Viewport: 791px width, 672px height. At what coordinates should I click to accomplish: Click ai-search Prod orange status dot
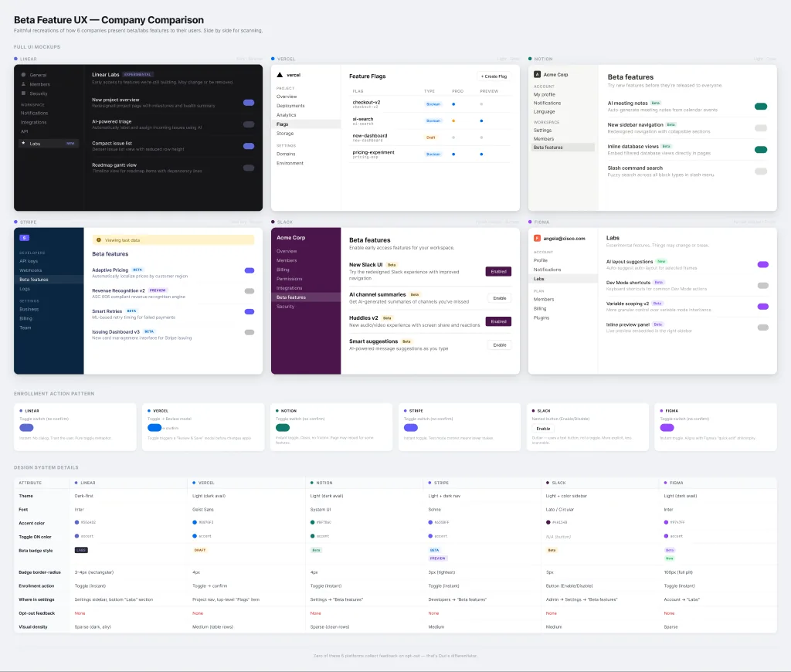453,120
